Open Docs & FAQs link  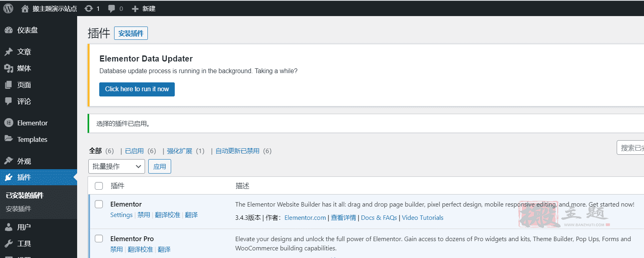(379, 218)
